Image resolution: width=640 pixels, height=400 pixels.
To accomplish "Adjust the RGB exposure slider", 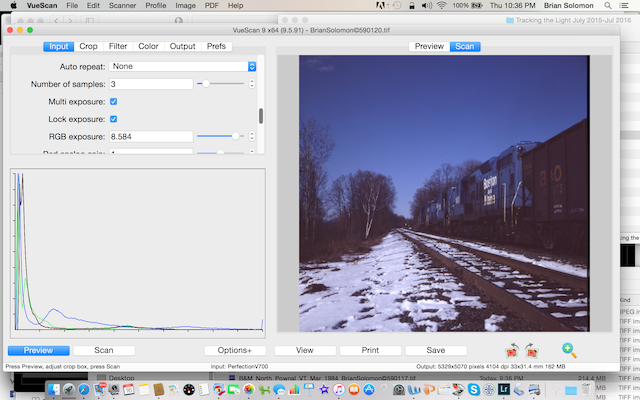I will 220,136.
